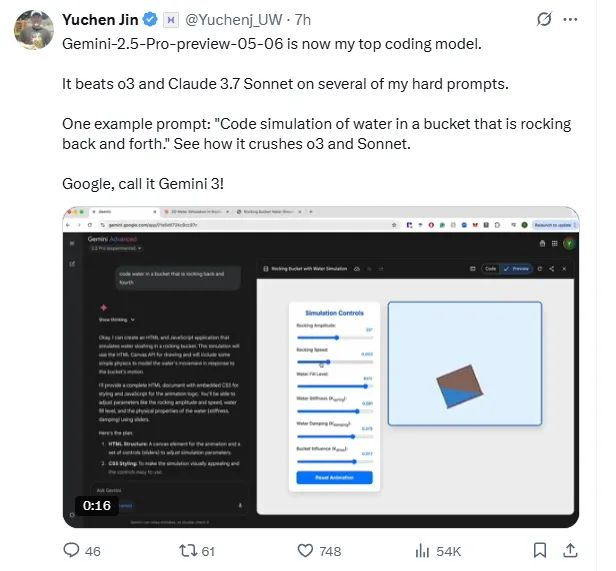Click the 0:16 video duration badge
The height and width of the screenshot is (571, 616).
(97, 506)
